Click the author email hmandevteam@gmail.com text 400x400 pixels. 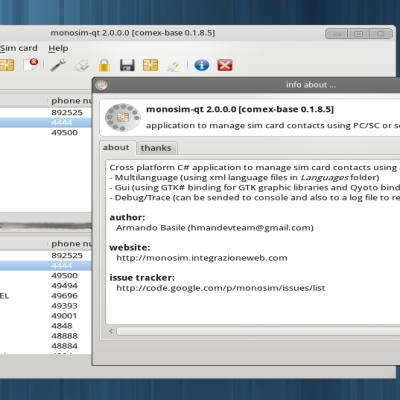coord(251,228)
